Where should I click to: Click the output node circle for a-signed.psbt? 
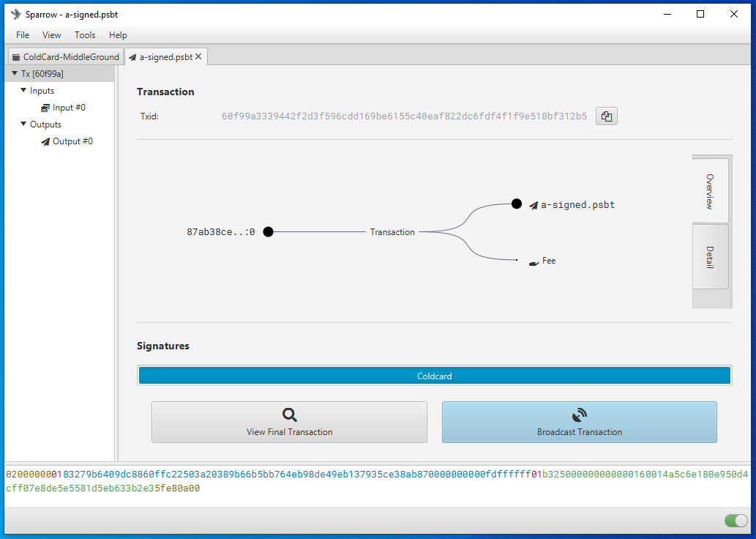(x=517, y=204)
